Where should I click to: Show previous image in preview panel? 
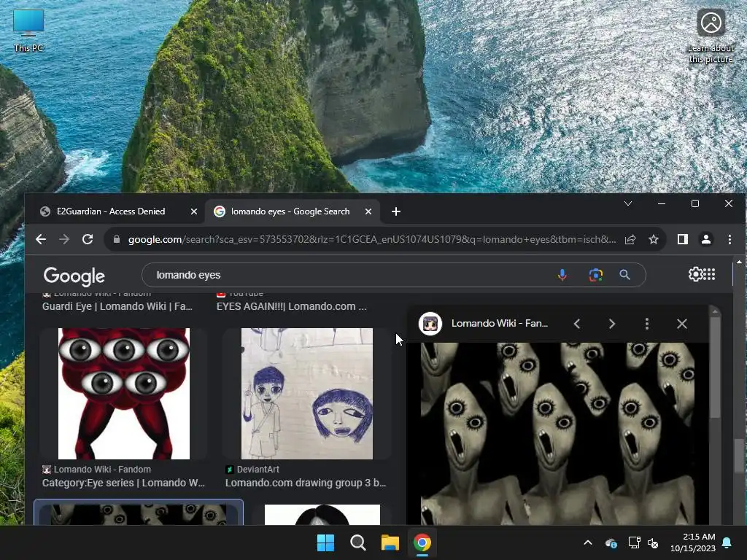577,324
